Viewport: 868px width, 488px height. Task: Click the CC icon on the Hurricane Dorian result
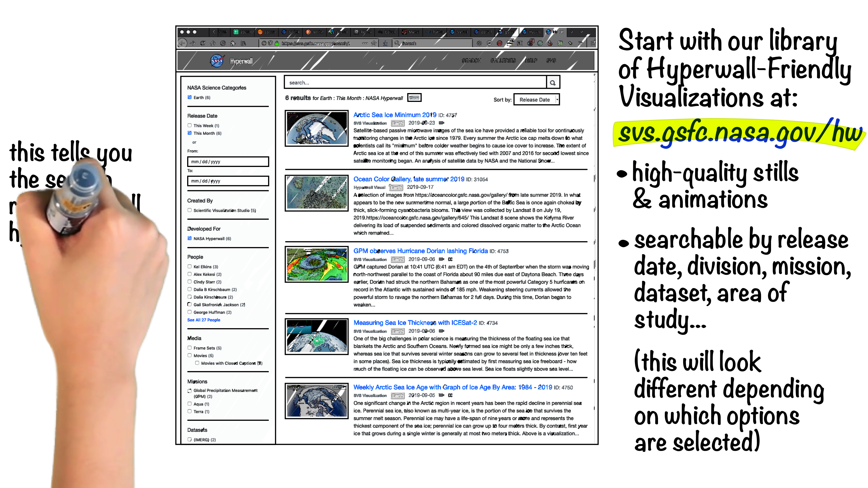click(x=450, y=259)
